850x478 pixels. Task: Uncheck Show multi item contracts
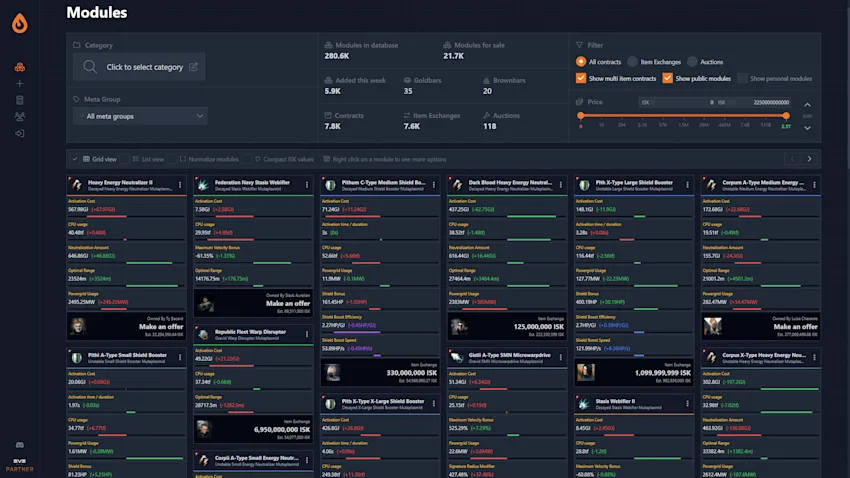581,78
